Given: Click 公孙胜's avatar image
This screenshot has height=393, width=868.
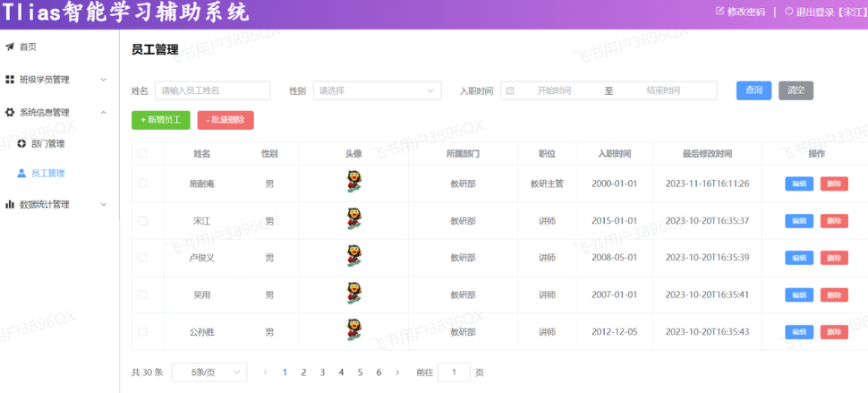Looking at the screenshot, I should (x=353, y=330).
